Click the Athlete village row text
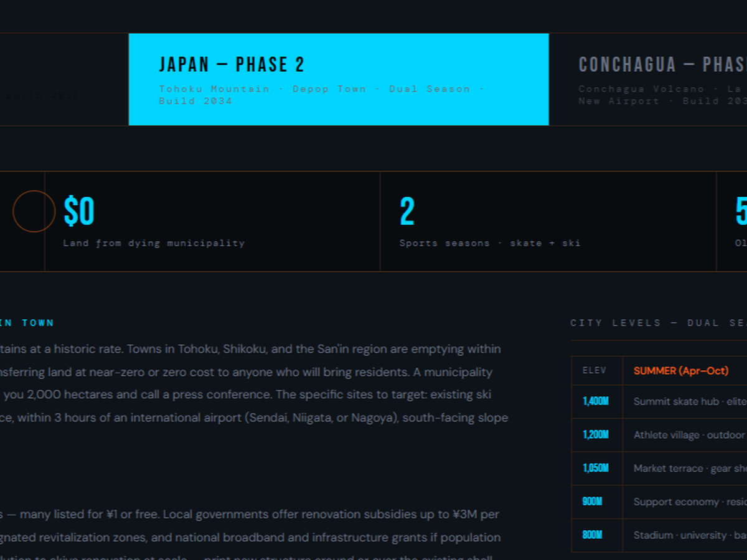This screenshot has width=747, height=560. tap(688, 435)
